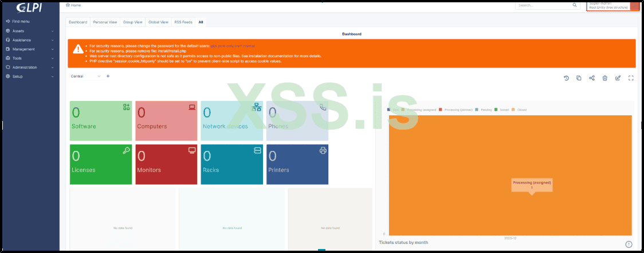Click the laptop icon on the Computers card
Screen dimensions: 644x253
pos(192,107)
